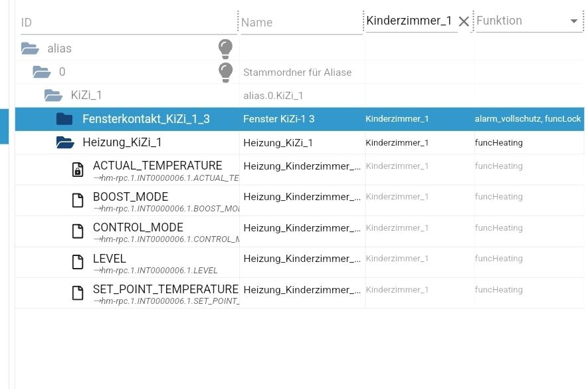
Task: Click the name cell 'Heizung_KiZi_1'
Action: (x=278, y=143)
